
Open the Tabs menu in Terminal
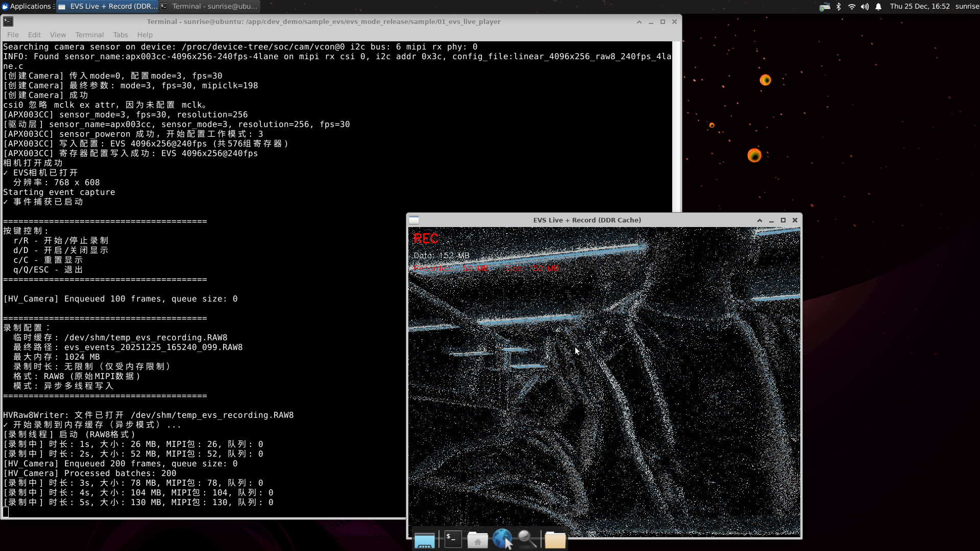120,35
